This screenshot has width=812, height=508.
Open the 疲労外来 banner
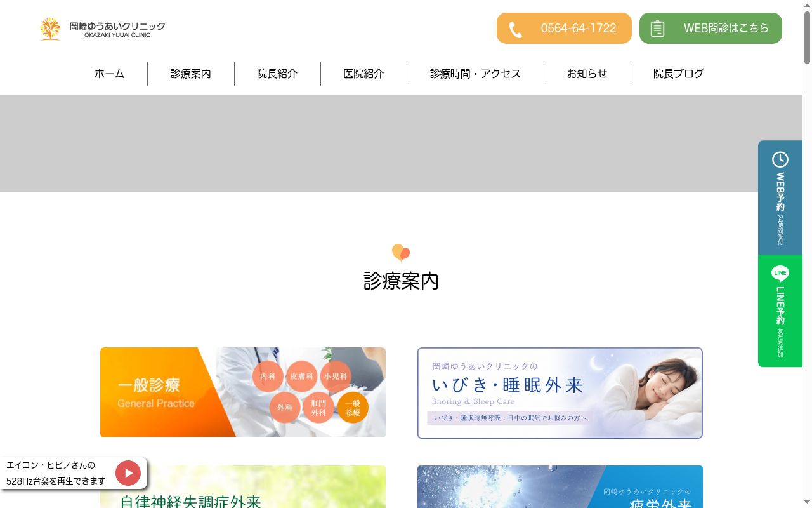pos(560,487)
